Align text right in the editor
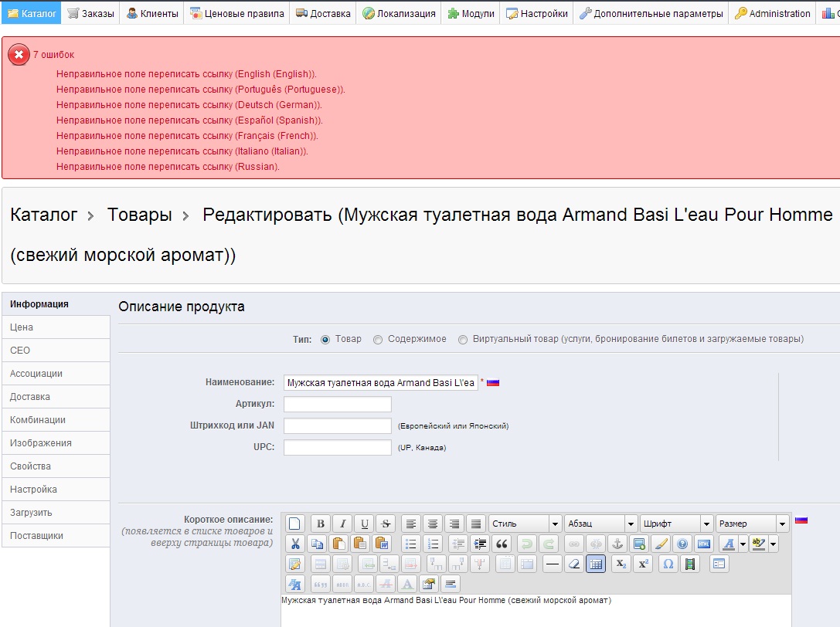Image resolution: width=840 pixels, height=627 pixels. pyautogui.click(x=454, y=524)
